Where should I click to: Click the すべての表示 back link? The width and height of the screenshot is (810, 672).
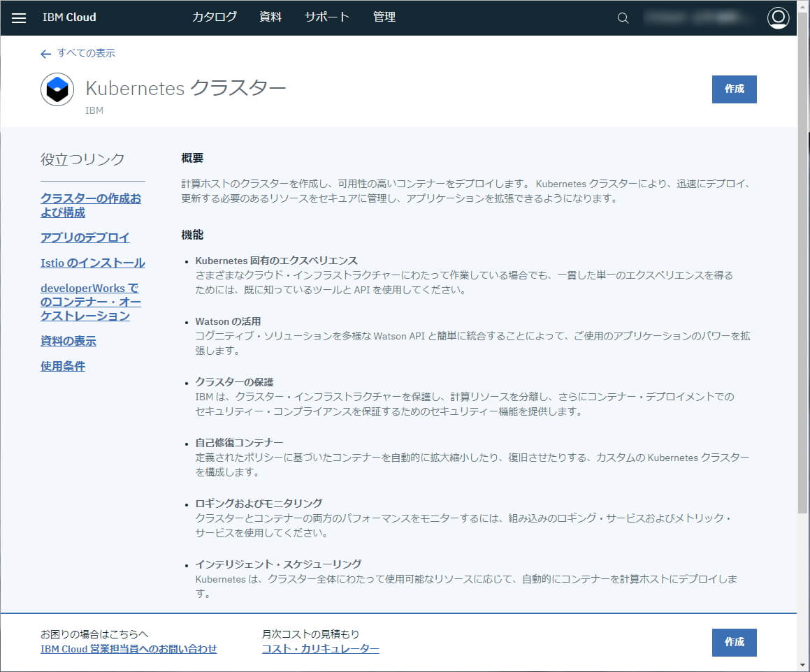[86, 53]
